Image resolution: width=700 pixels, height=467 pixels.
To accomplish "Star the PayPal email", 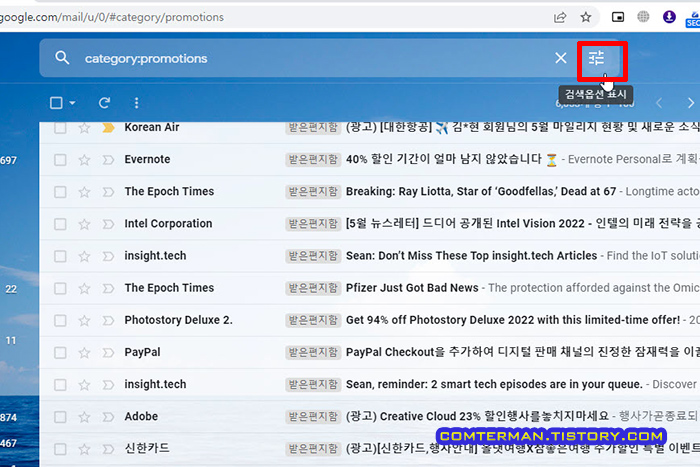I will click(84, 353).
